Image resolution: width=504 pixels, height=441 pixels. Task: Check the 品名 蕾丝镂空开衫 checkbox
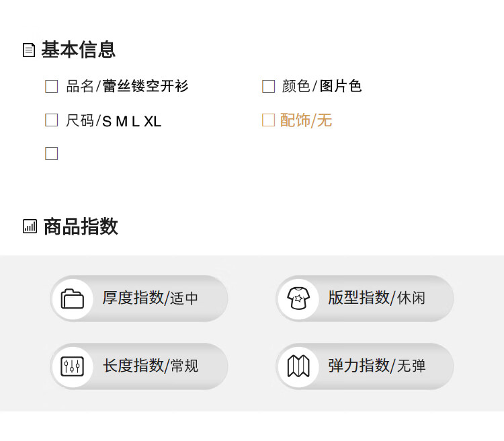[x=52, y=87]
